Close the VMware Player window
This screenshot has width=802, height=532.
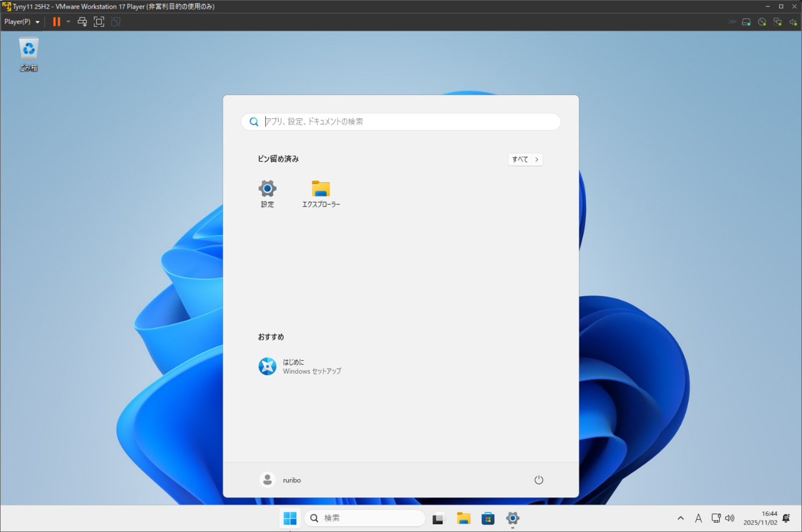795,6
